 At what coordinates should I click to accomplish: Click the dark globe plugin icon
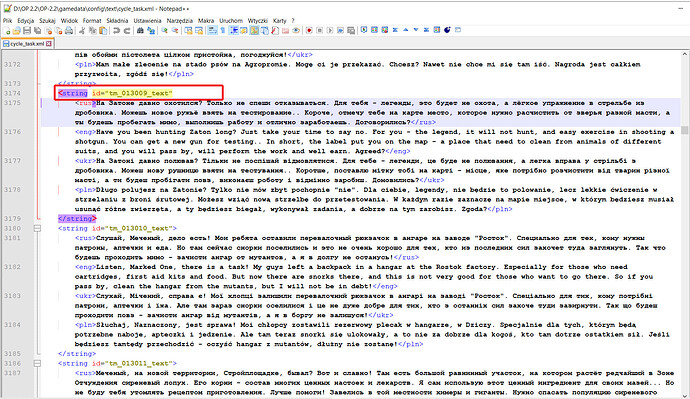coord(447,30)
